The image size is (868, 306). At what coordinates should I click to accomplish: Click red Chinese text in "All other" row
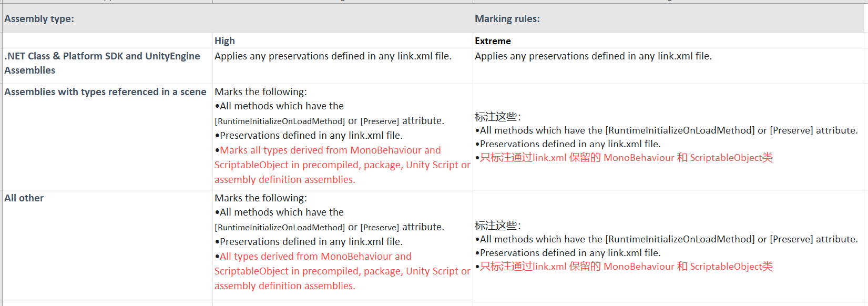click(x=626, y=267)
